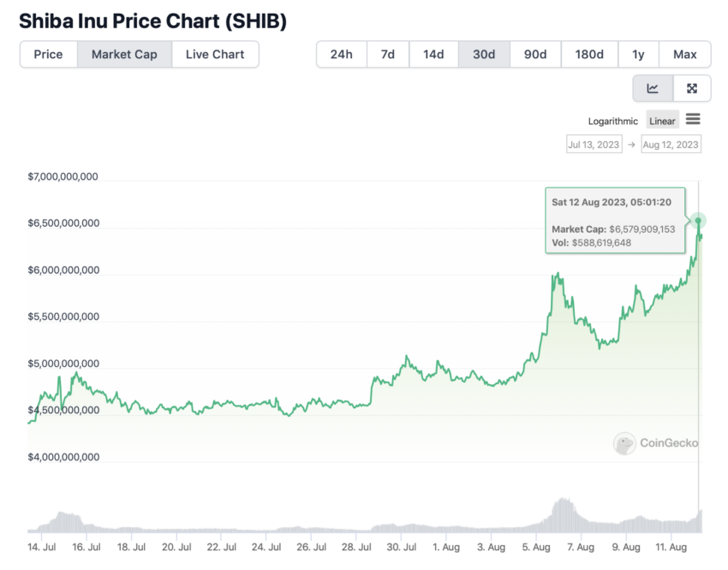This screenshot has height=570, width=728.
Task: Switch scale to Linear
Action: tap(662, 121)
